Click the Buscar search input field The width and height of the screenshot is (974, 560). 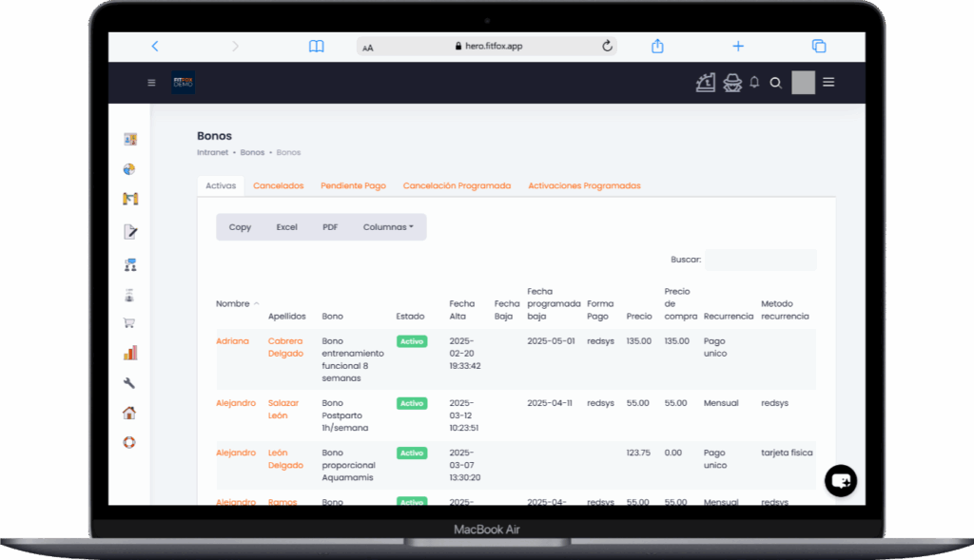760,260
